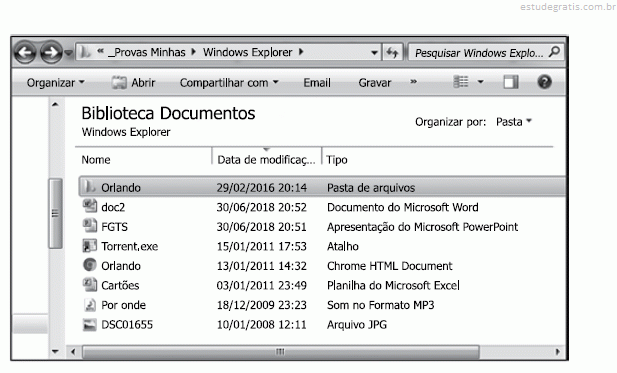Select Windows Explorer breadcrumb segment
Image resolution: width=617 pixels, height=373 pixels.
[248, 52]
